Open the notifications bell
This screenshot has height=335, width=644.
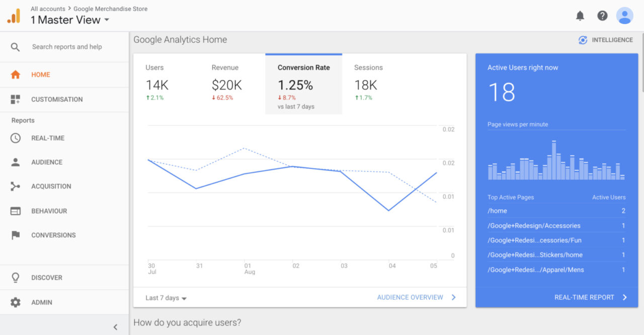(580, 16)
